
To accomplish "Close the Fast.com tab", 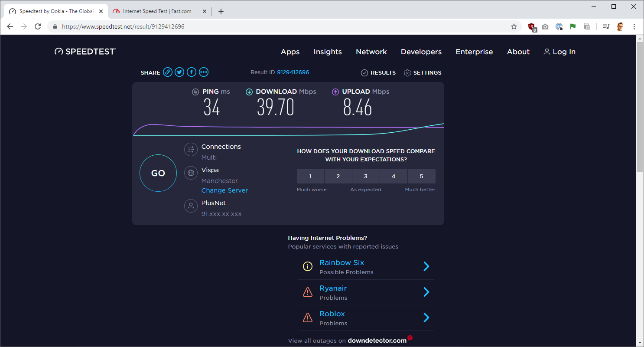I will point(204,11).
